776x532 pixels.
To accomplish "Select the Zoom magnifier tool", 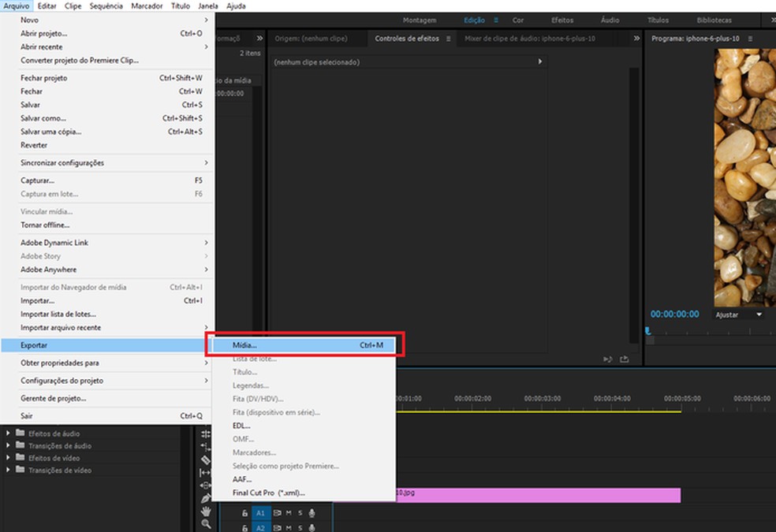I will click(x=206, y=523).
